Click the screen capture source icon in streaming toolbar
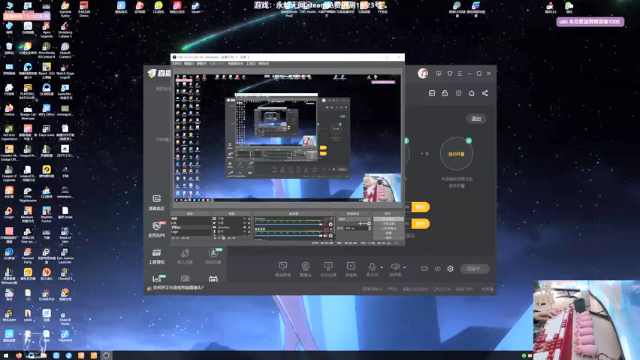640x360 pixels. click(283, 266)
